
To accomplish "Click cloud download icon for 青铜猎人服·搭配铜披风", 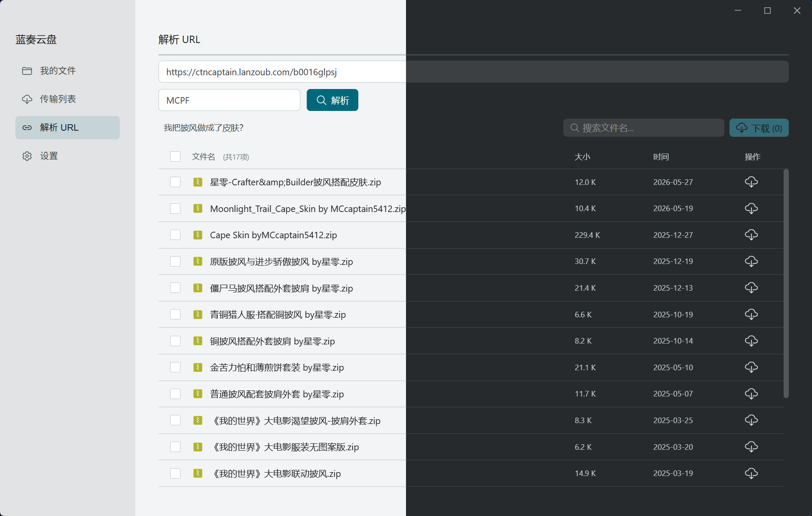I will pos(751,314).
